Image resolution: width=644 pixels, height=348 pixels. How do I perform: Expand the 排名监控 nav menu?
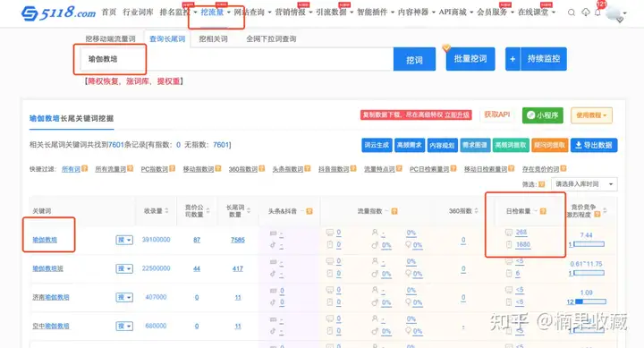(178, 13)
